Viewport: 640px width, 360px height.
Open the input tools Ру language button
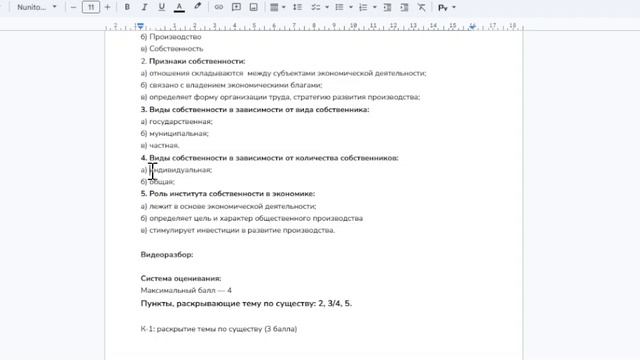[443, 7]
